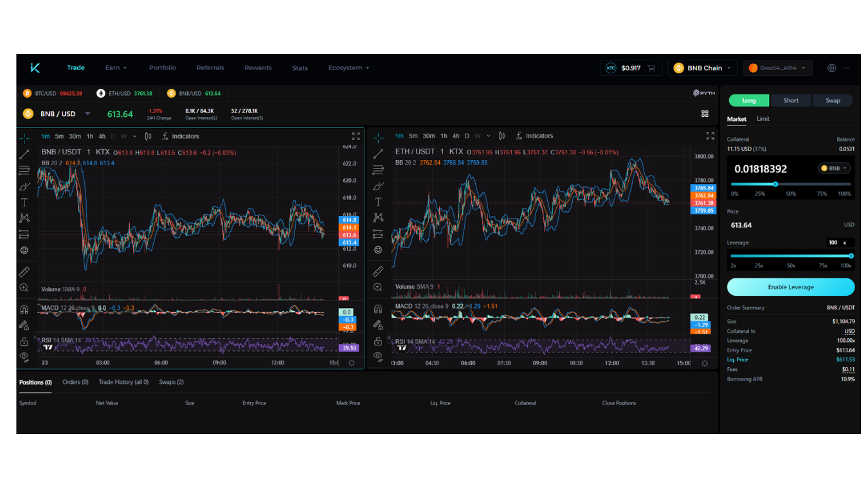Screen dimensions: 868x488
Task: Enter fullscreen on BNB chart
Action: (x=356, y=136)
